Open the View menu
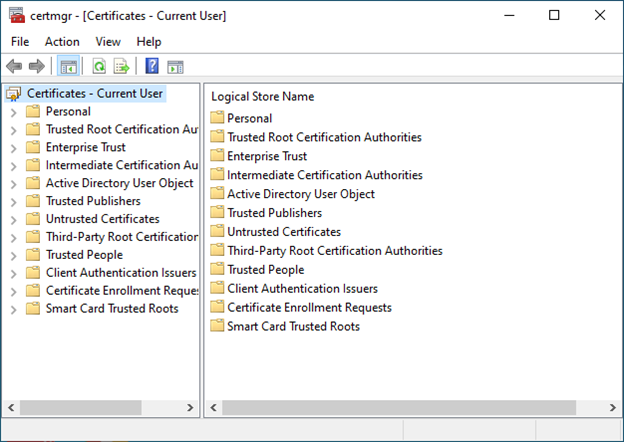This screenshot has height=442, width=624. tap(108, 42)
